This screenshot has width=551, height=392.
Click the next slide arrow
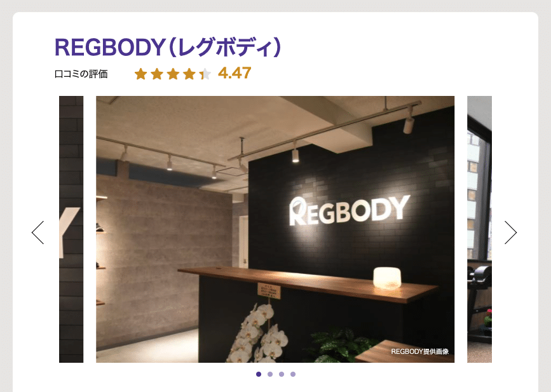tap(510, 233)
